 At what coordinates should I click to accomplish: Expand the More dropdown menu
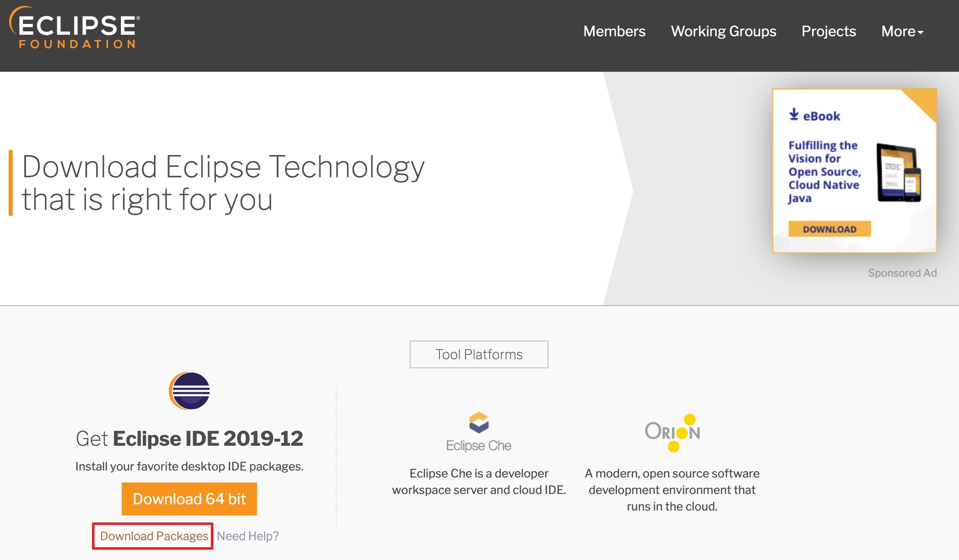902,31
